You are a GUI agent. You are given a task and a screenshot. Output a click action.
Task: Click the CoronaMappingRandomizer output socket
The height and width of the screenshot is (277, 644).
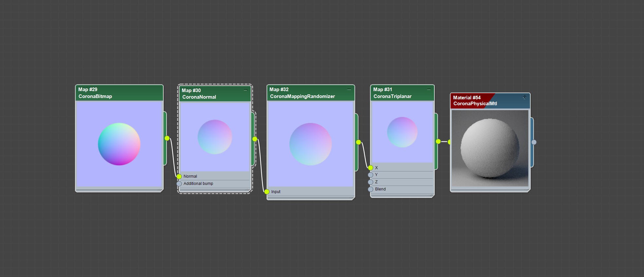point(359,142)
